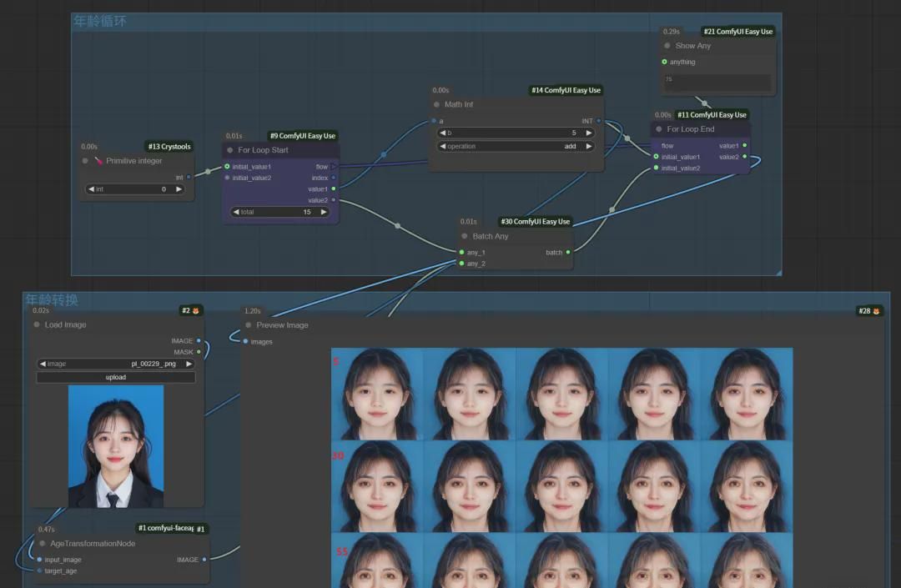
Task: Click the flow output port on For Loop Start
Action: (334, 167)
